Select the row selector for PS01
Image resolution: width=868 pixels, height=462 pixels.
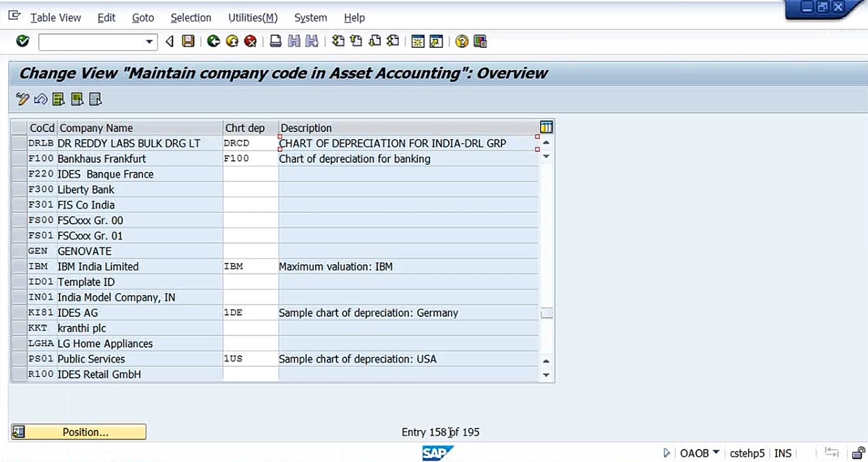coord(18,359)
